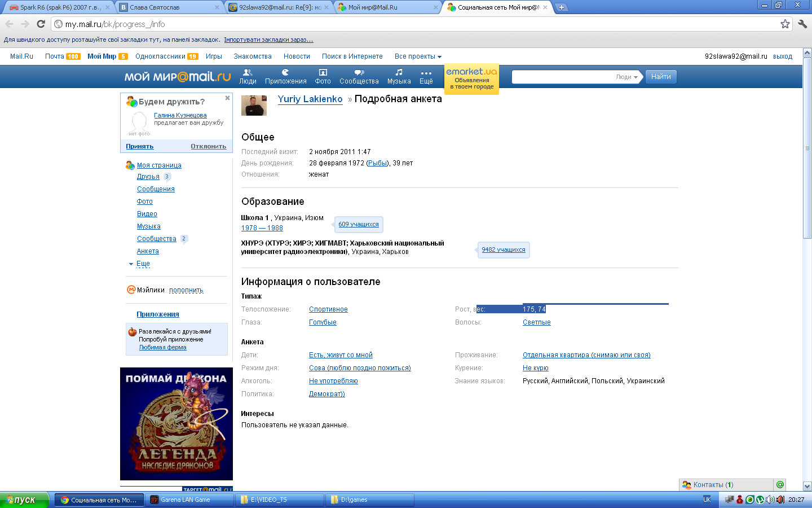Image resolution: width=812 pixels, height=508 pixels.
Task: Click the пополнить Мэйлики link
Action: pyautogui.click(x=186, y=290)
